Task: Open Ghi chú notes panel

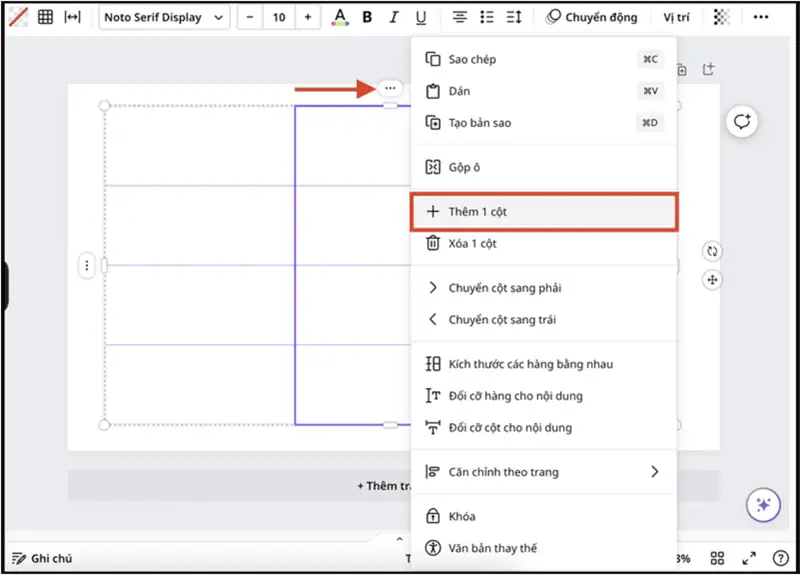Action: 42,558
